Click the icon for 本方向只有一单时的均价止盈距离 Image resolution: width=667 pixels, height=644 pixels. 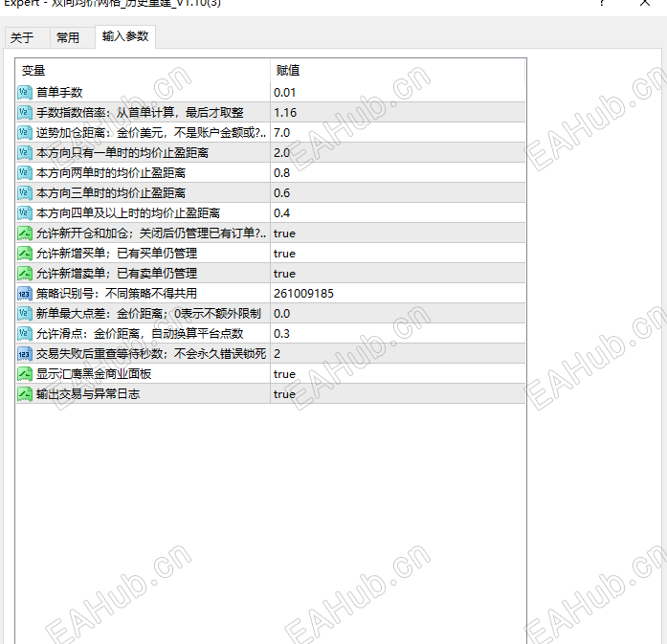pyautogui.click(x=25, y=153)
